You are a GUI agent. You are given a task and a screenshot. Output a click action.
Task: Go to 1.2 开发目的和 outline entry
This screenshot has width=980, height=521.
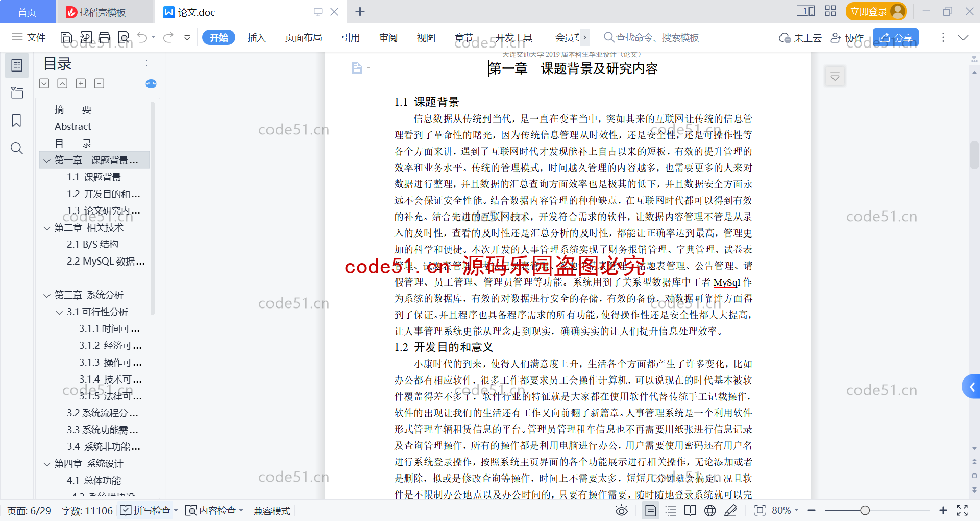pos(103,194)
